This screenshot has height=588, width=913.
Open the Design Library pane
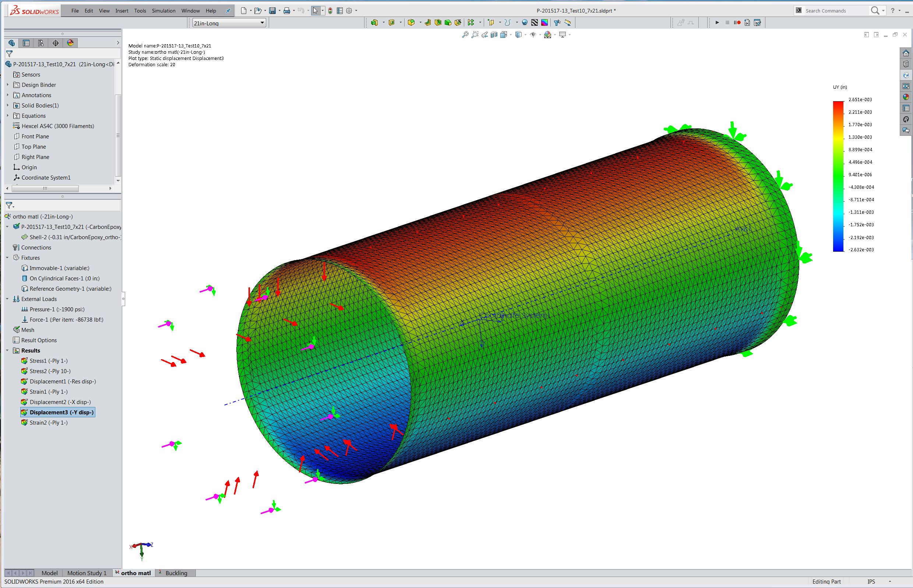point(906,64)
